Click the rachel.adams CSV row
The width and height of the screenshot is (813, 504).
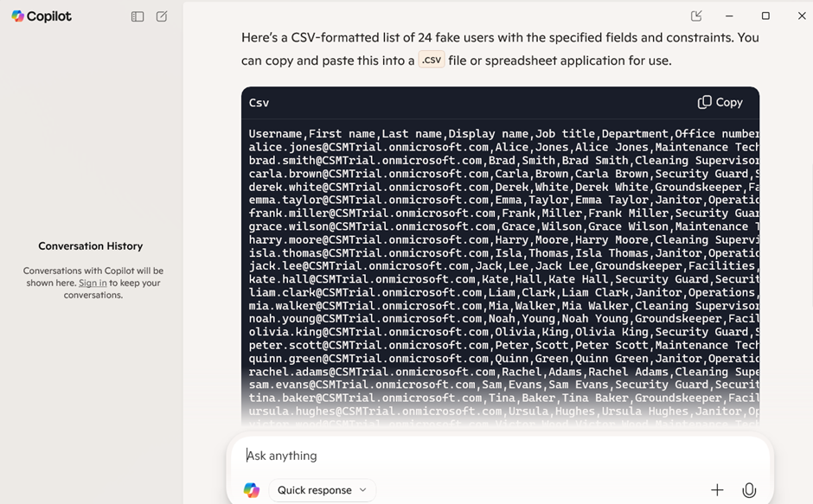[x=503, y=372]
